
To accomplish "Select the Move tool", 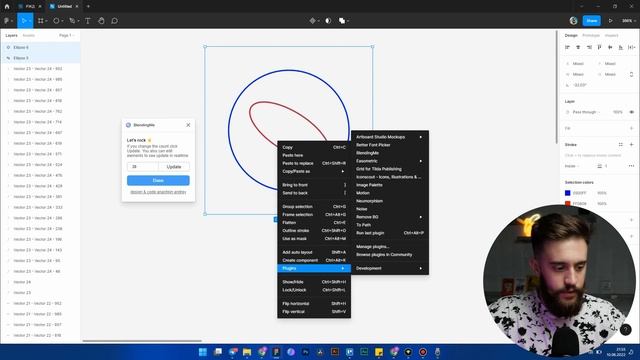I will coord(24,21).
